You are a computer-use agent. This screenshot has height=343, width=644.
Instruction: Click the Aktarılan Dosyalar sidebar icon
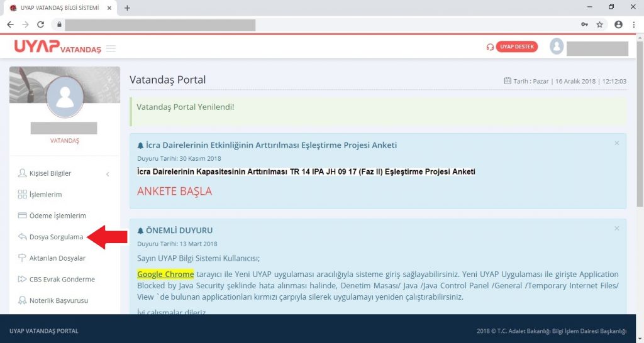23,258
